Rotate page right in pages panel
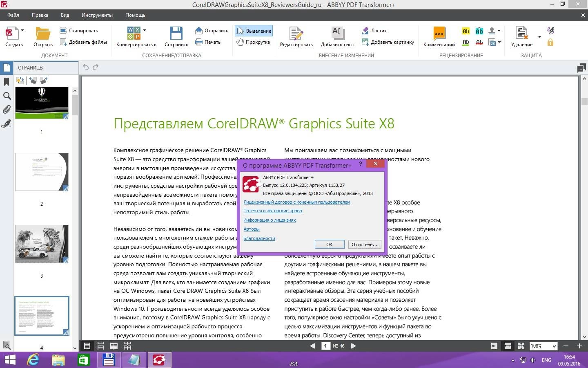This screenshot has height=368, width=588. [43, 81]
